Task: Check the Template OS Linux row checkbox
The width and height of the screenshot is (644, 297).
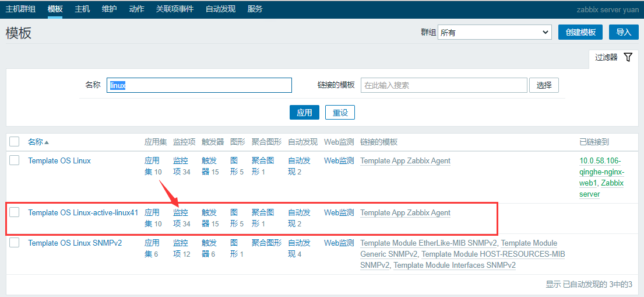Action: (x=15, y=160)
